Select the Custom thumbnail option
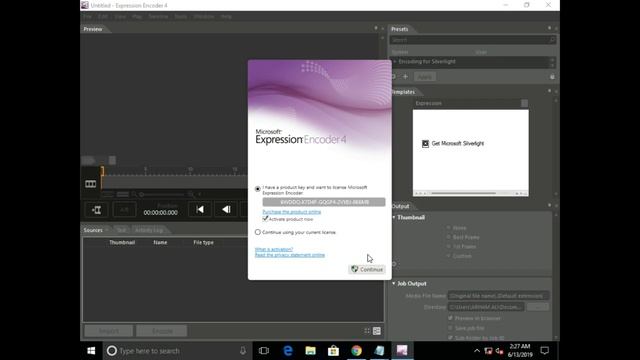The image size is (640, 360). pos(449,256)
